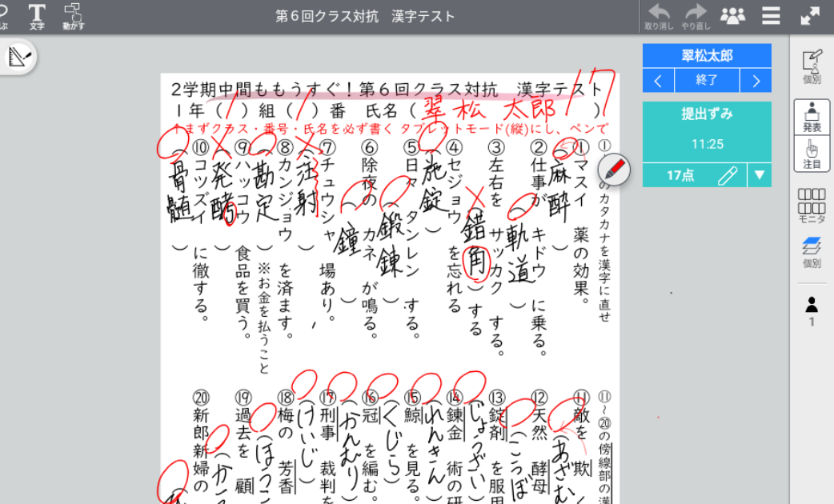Open the 個別 layers panel

(812, 250)
